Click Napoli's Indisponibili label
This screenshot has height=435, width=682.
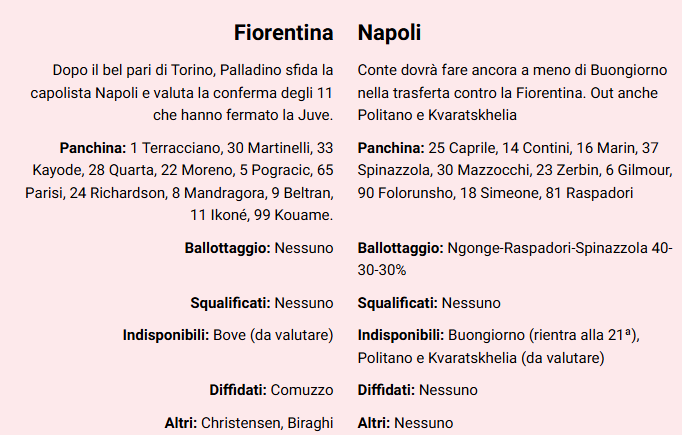(x=400, y=334)
